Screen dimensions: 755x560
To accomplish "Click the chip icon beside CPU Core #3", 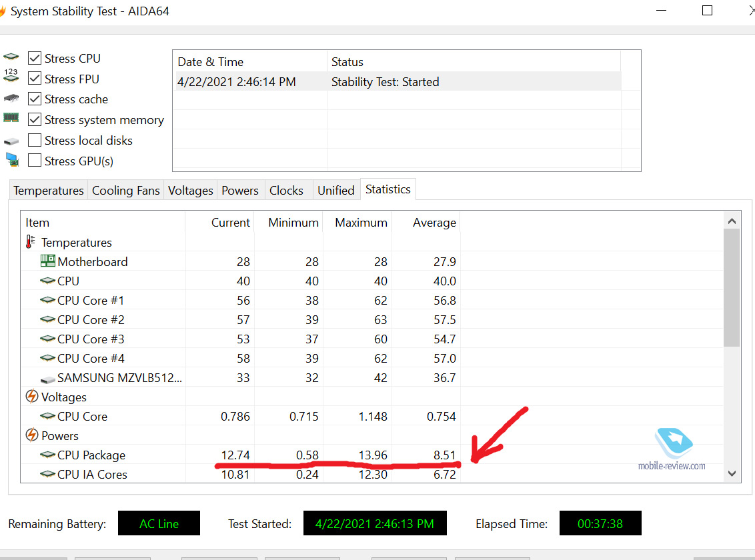I will pyautogui.click(x=47, y=339).
